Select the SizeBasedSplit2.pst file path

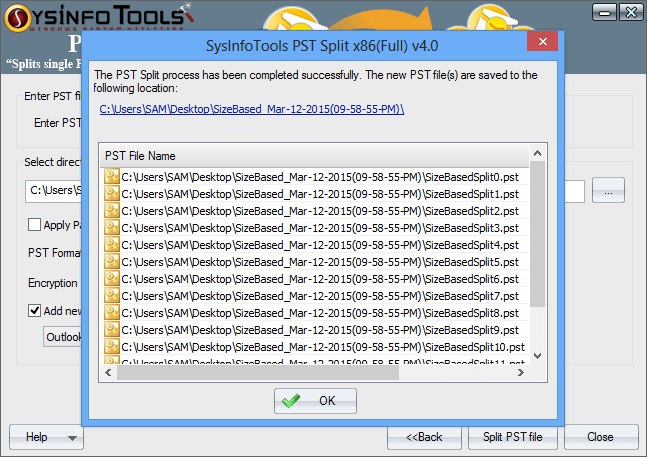click(x=320, y=211)
